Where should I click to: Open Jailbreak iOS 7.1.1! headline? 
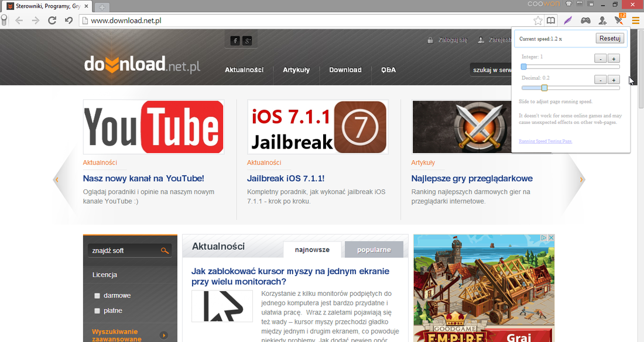(x=286, y=178)
